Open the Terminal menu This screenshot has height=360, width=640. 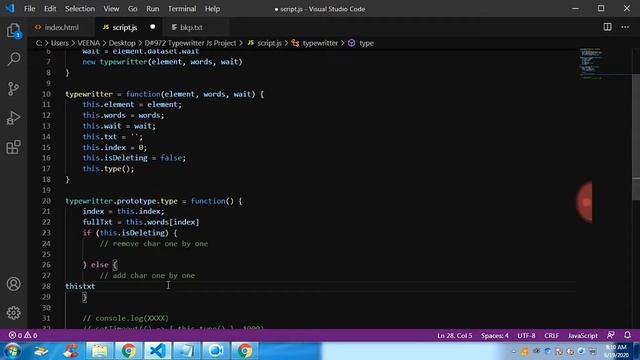click(x=182, y=9)
